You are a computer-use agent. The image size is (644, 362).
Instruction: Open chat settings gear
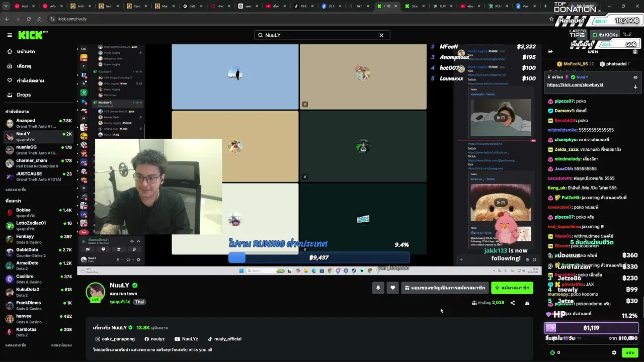tap(614, 352)
